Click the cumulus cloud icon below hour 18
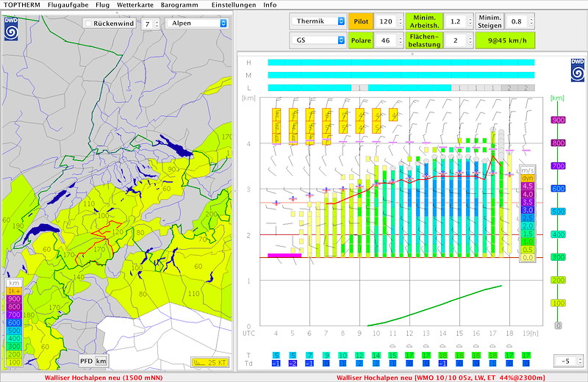Viewport: 588px width, 382px height. tap(509, 346)
